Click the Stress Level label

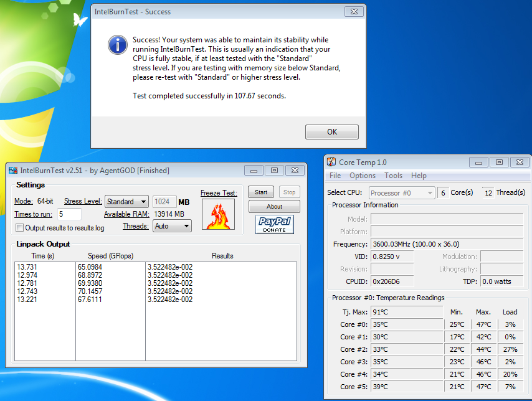coord(83,201)
